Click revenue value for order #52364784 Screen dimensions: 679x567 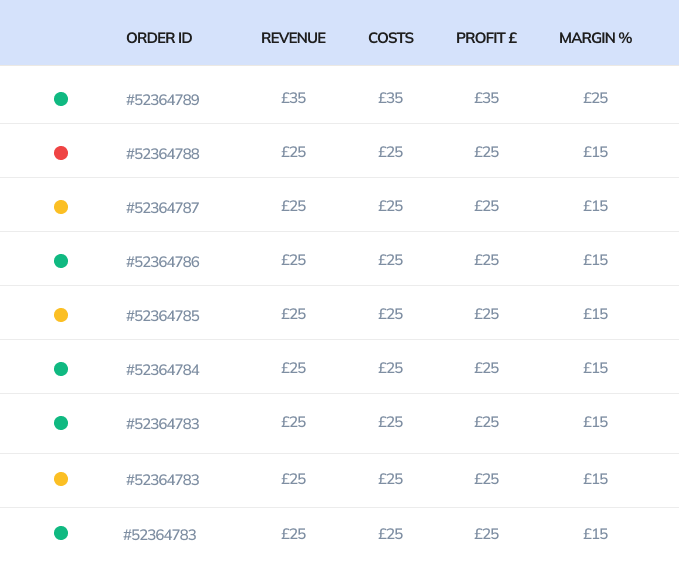tap(294, 368)
